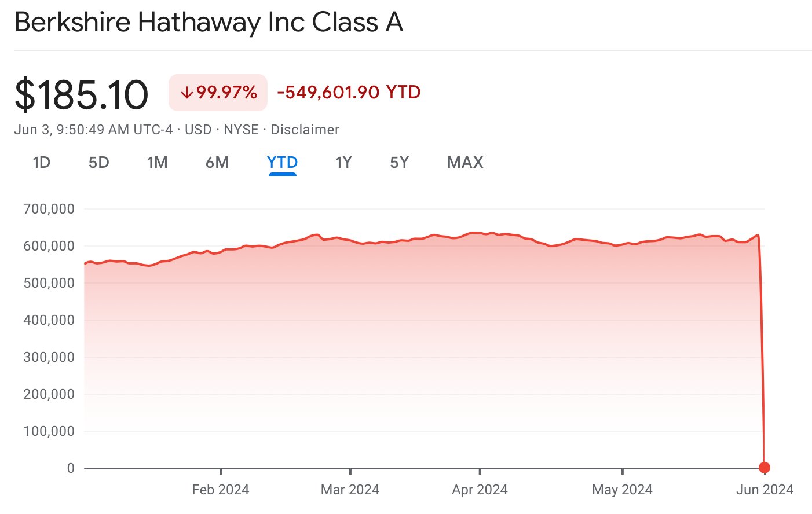Open the Disclaimer link
812x514 pixels.
pyautogui.click(x=305, y=130)
